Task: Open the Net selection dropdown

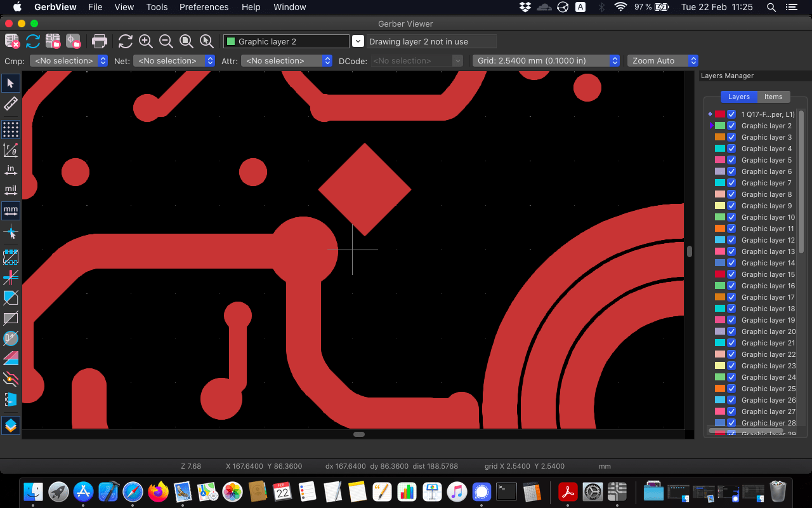Action: tap(174, 61)
